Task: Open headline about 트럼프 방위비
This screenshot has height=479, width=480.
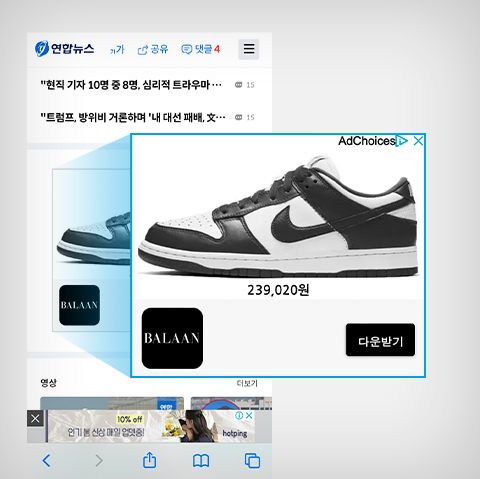Action: (x=133, y=117)
